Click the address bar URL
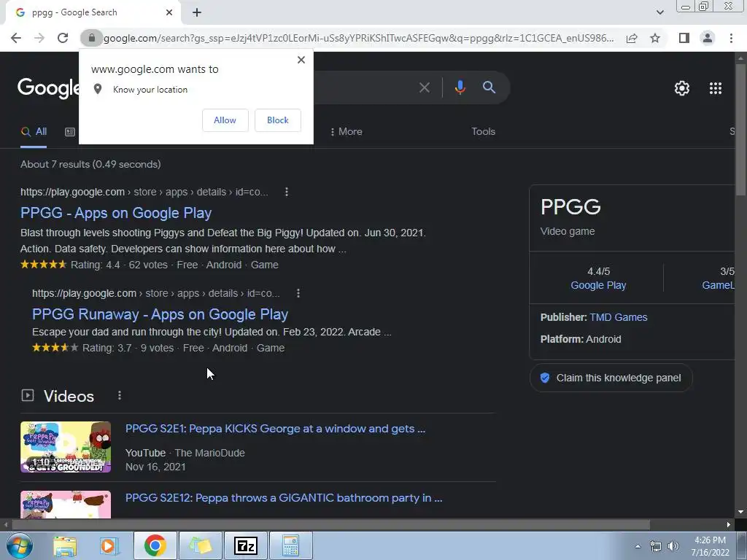The image size is (747, 560). point(358,38)
